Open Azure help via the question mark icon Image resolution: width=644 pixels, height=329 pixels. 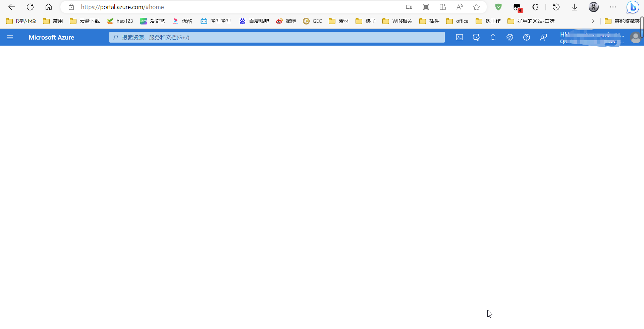[x=527, y=37]
